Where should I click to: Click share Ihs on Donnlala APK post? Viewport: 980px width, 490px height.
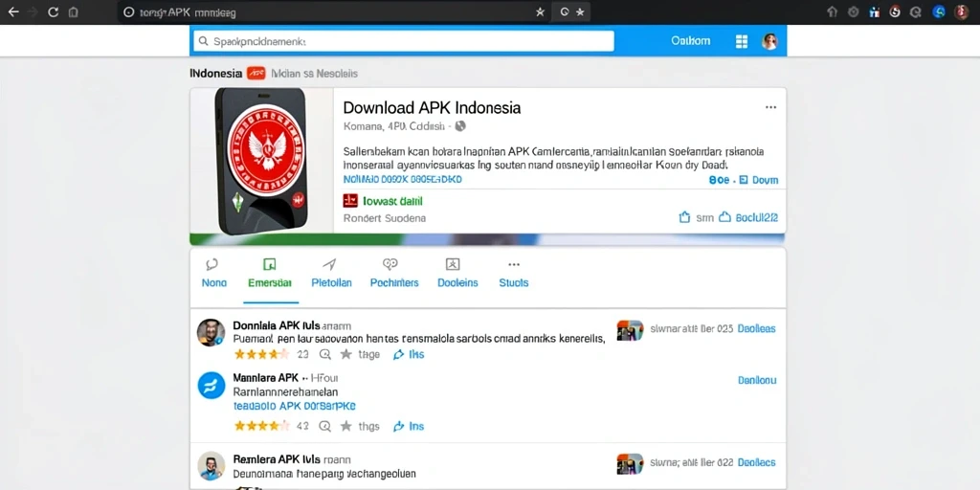click(408, 354)
